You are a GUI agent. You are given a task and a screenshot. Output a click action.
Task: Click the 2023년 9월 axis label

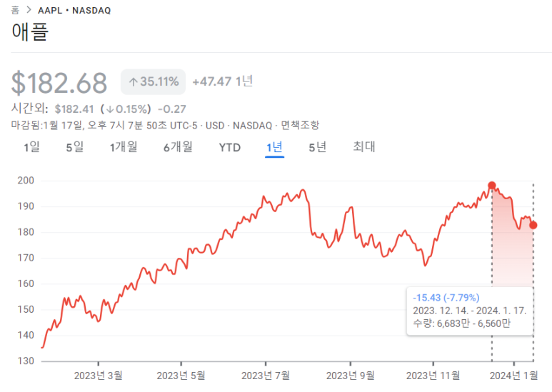[x=351, y=376]
